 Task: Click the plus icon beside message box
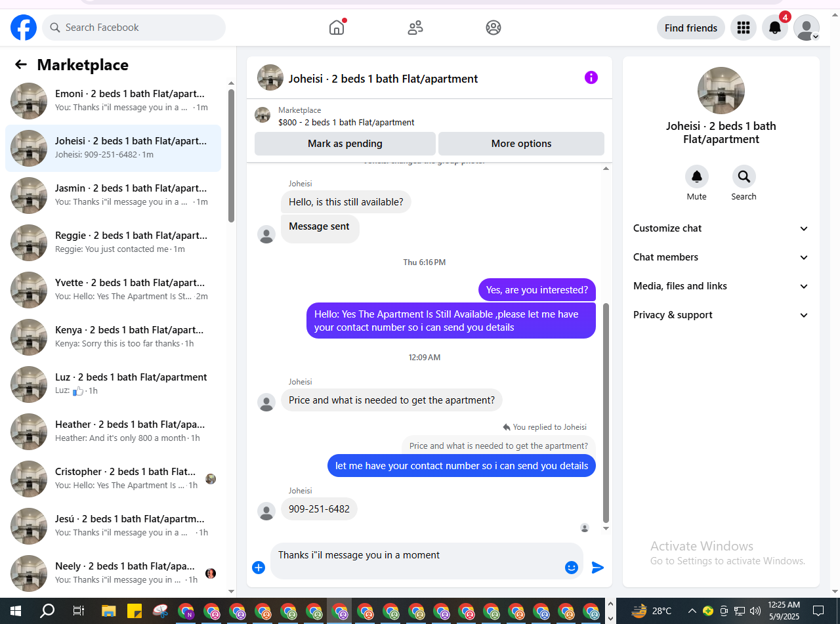[x=259, y=568]
